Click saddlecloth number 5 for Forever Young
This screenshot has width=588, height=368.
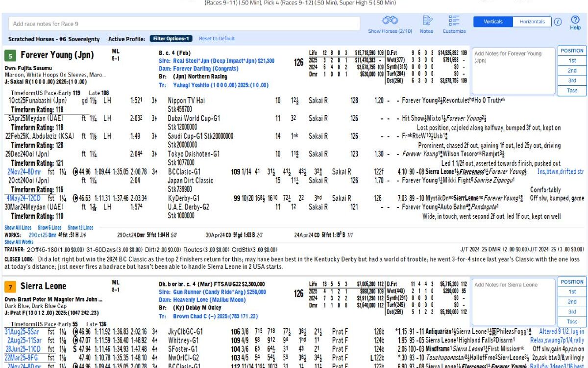[x=11, y=55]
